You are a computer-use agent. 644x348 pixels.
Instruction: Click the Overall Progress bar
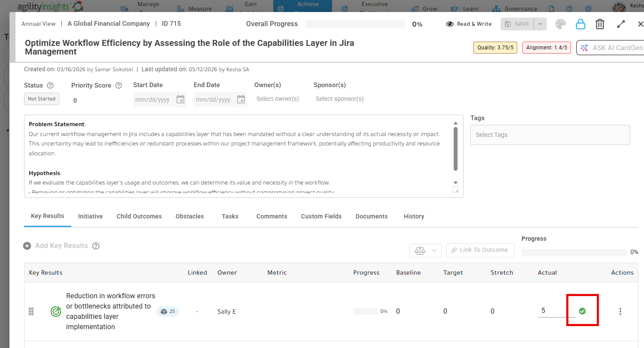click(x=355, y=24)
